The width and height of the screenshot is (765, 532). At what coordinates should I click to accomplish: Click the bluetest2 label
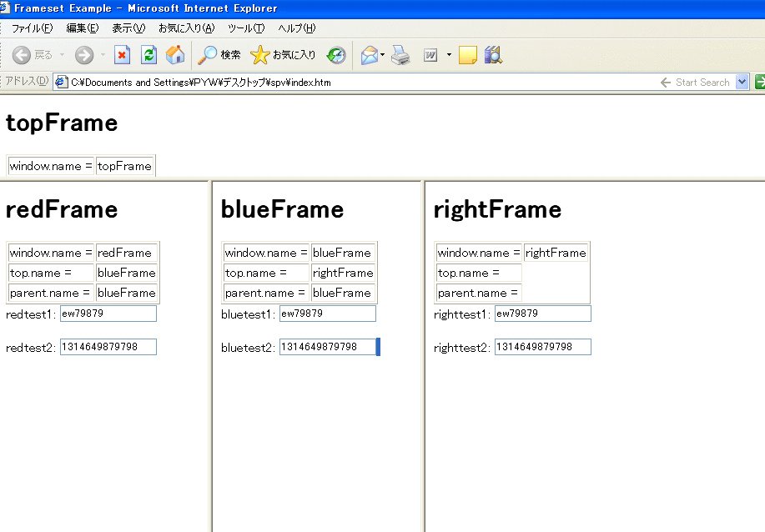248,348
